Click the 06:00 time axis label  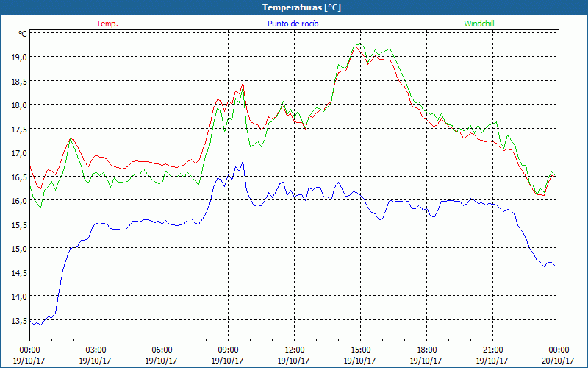[x=162, y=350]
